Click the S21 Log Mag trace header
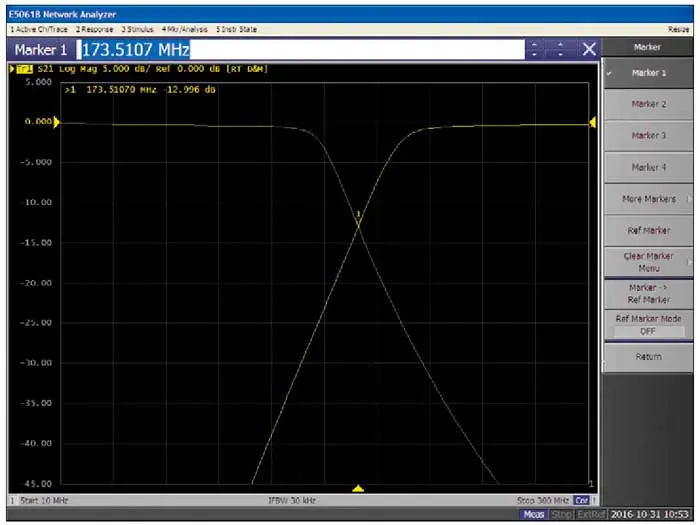This screenshot has height=525, width=700. (153, 69)
